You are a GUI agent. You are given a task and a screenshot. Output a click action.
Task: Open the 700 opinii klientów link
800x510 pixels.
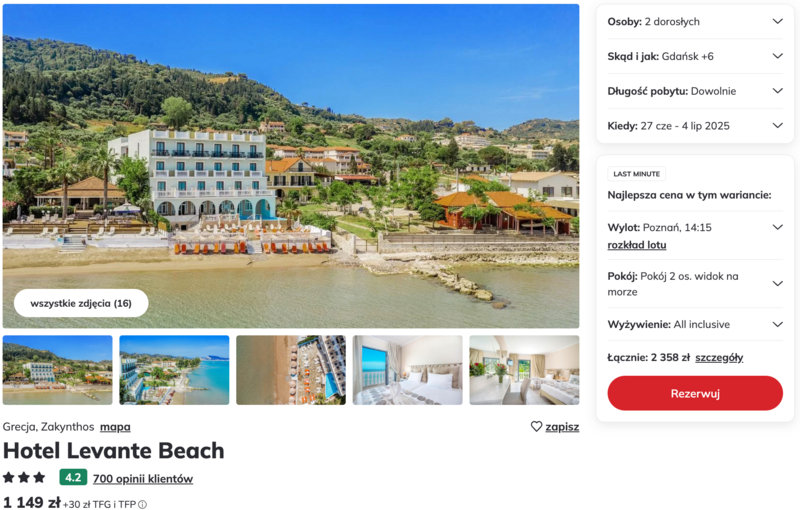pos(143,478)
